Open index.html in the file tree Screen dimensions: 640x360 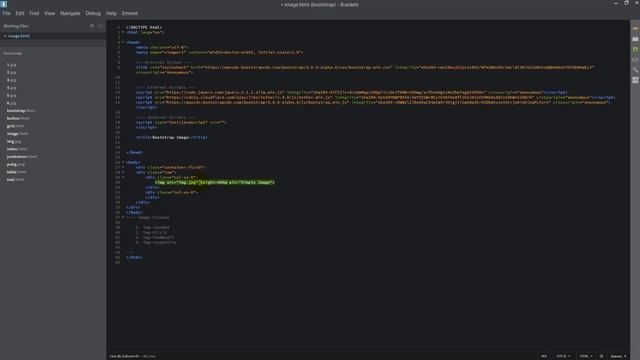click(x=17, y=149)
